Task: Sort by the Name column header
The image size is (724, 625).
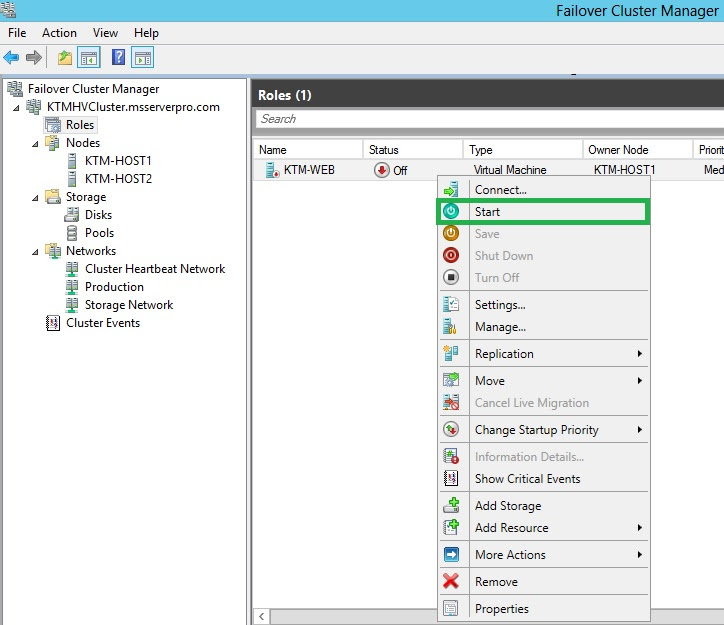Action: pyautogui.click(x=308, y=150)
